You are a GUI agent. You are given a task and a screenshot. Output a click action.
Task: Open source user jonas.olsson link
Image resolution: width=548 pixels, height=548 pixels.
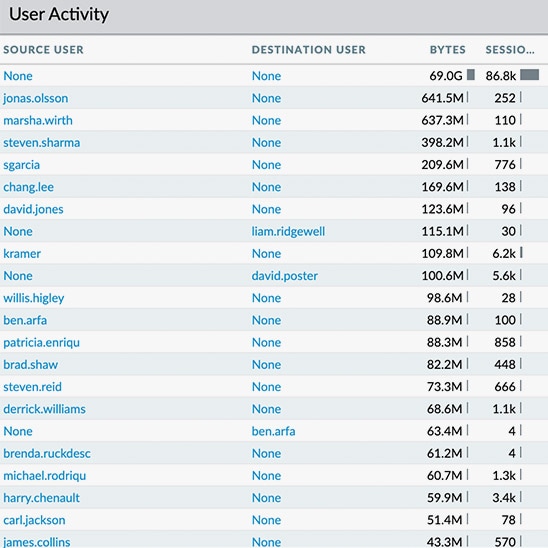(36, 98)
